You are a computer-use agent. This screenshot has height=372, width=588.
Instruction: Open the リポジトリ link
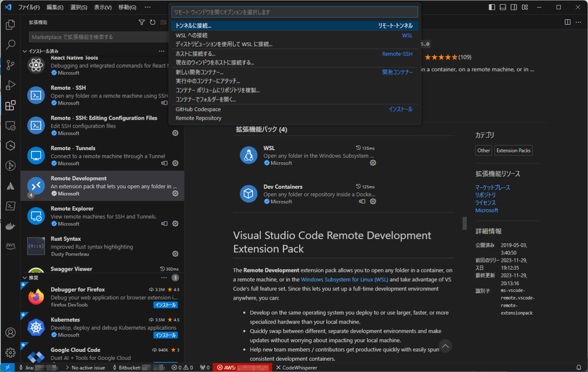pyautogui.click(x=486, y=195)
